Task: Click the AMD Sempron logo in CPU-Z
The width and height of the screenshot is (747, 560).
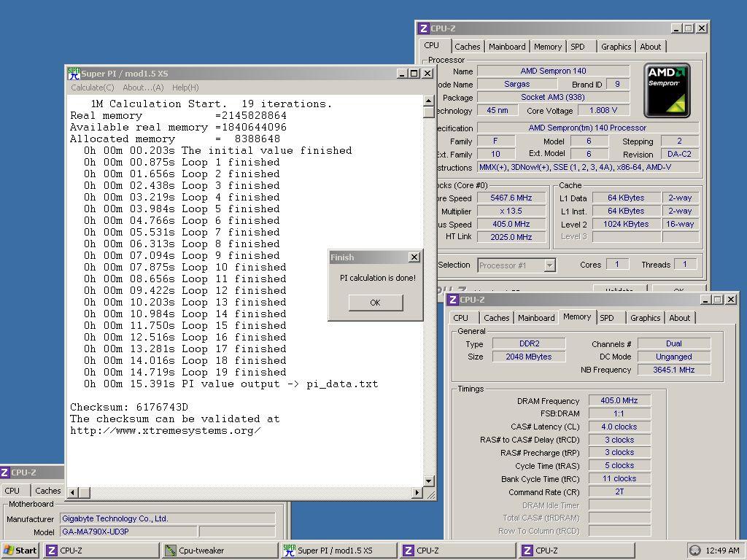Action: 667,90
